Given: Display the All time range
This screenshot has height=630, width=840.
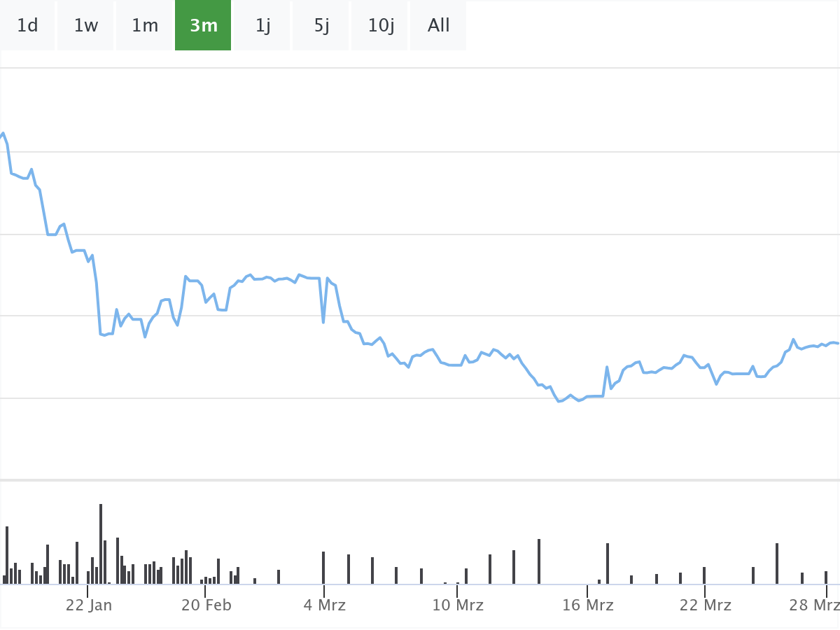Looking at the screenshot, I should click(x=439, y=25).
